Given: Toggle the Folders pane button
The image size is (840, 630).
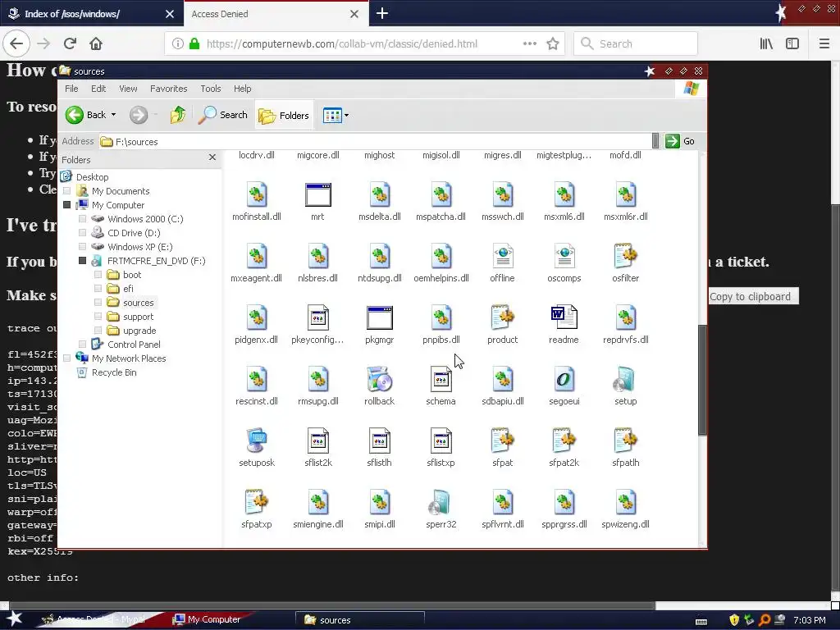Looking at the screenshot, I should (284, 115).
